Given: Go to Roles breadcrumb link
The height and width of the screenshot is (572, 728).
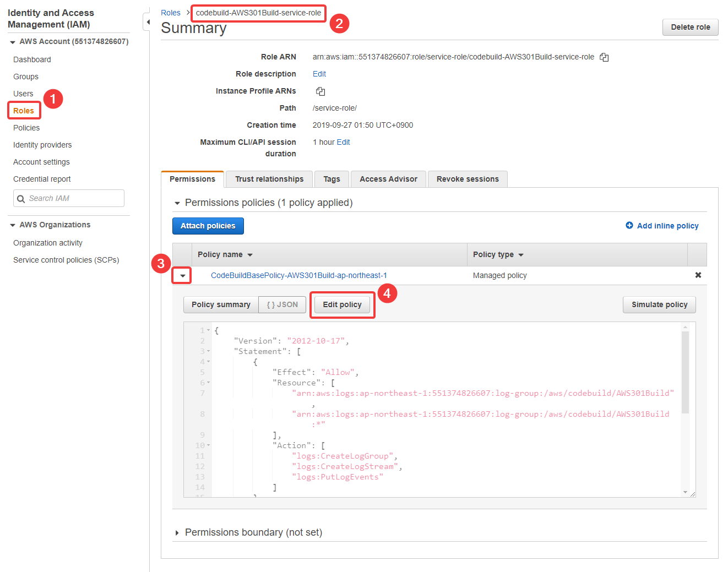Looking at the screenshot, I should (171, 13).
